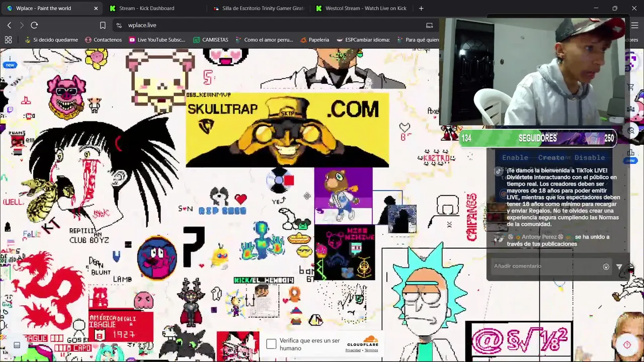Open the ESPCambiar idioma bookmark
Viewport: 644px width, 362px height.
[x=363, y=40]
